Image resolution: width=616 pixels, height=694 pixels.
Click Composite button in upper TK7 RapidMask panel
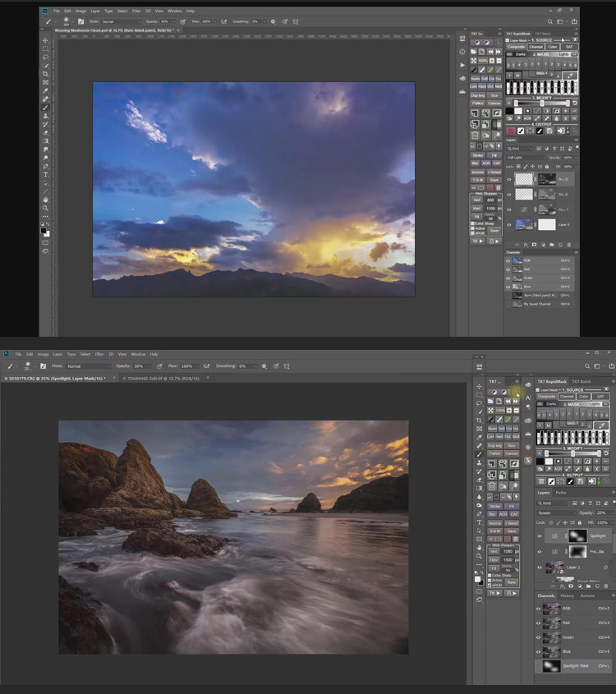pyautogui.click(x=516, y=47)
